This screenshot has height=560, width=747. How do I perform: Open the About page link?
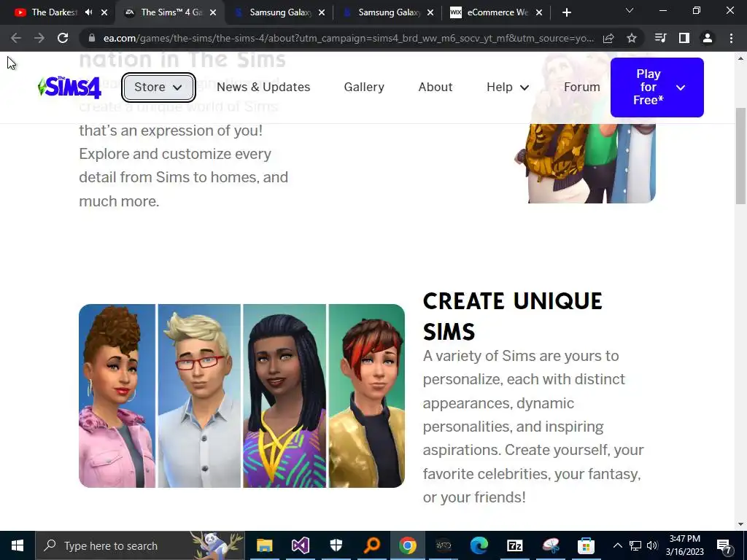click(x=436, y=87)
